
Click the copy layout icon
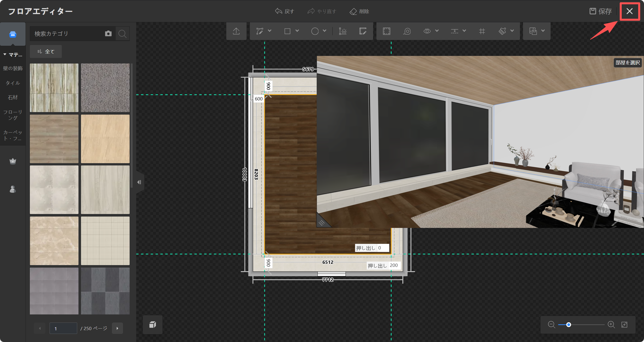(x=533, y=31)
